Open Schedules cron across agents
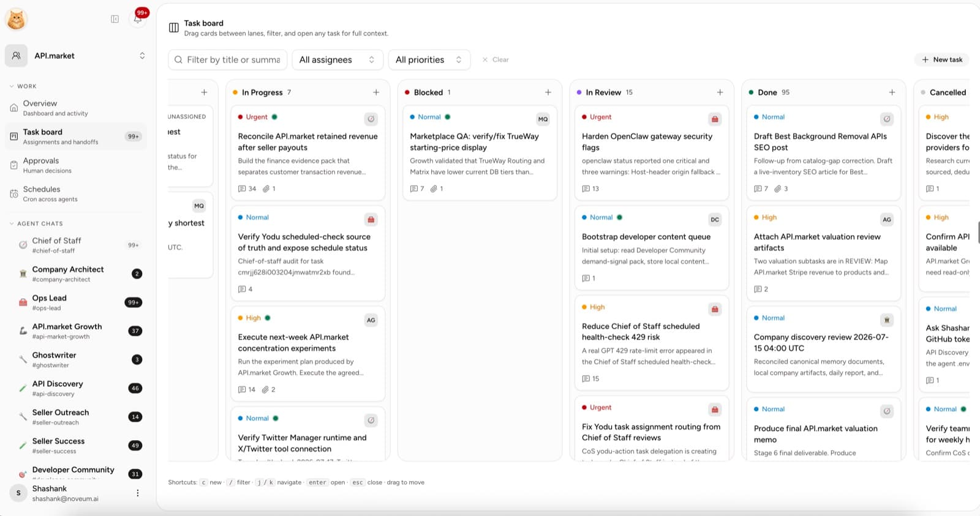The image size is (980, 516). (x=76, y=194)
